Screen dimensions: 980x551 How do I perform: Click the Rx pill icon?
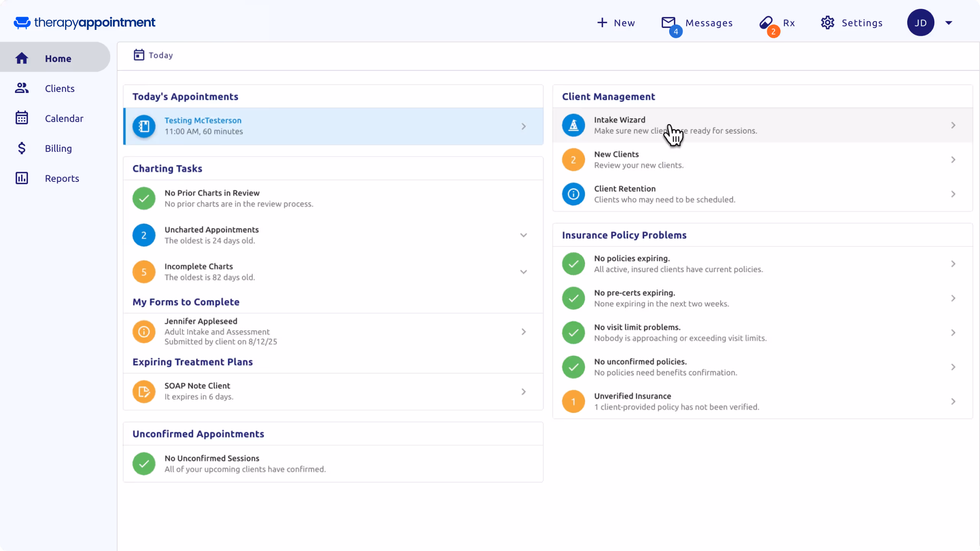coord(766,23)
